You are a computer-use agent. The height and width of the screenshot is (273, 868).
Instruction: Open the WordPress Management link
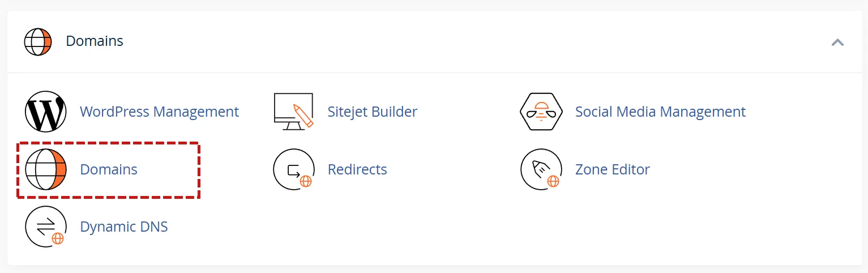click(159, 112)
